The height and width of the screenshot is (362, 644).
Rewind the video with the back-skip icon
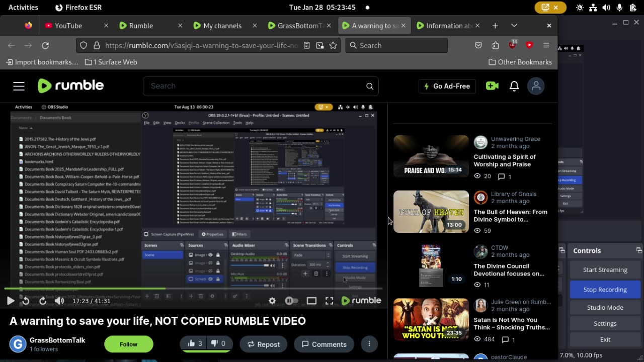[x=26, y=301]
